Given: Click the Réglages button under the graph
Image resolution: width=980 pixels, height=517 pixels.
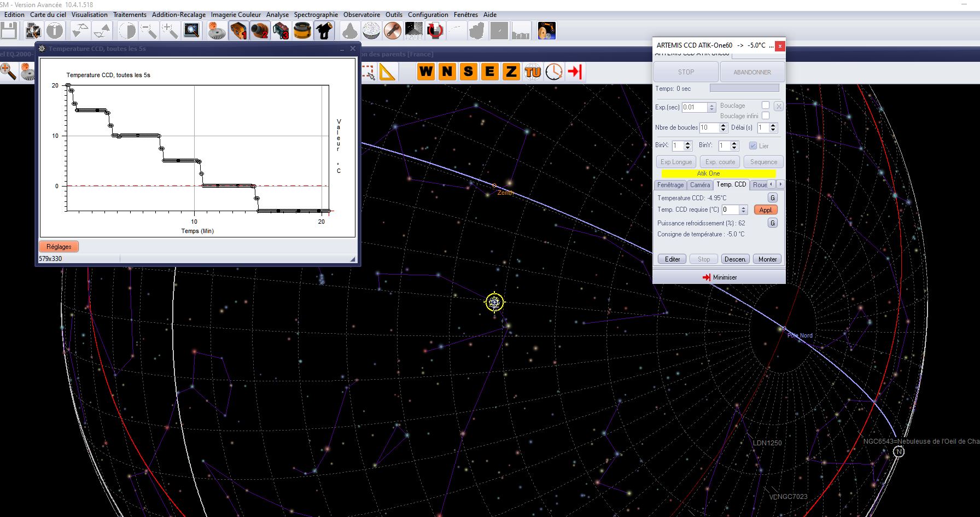Looking at the screenshot, I should (x=59, y=247).
